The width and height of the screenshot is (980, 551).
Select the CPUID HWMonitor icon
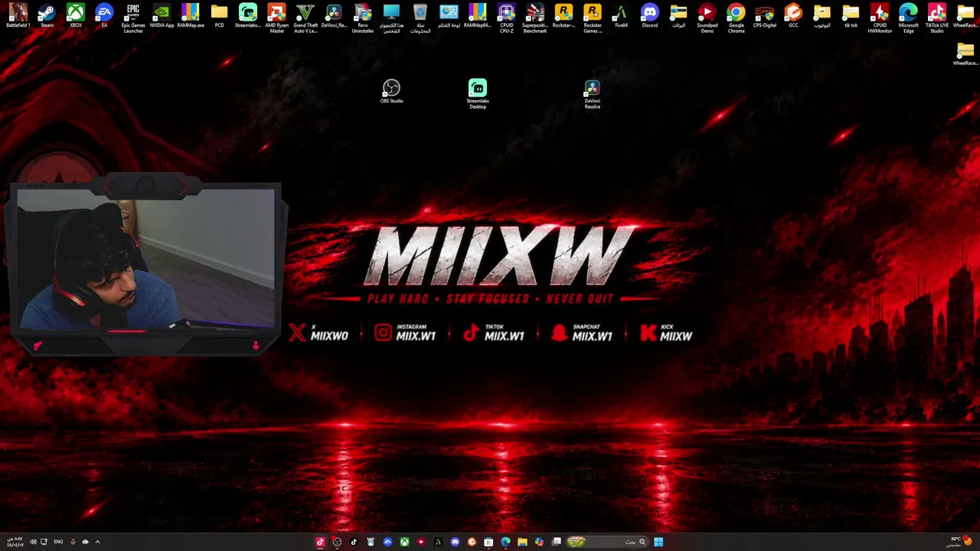(880, 18)
